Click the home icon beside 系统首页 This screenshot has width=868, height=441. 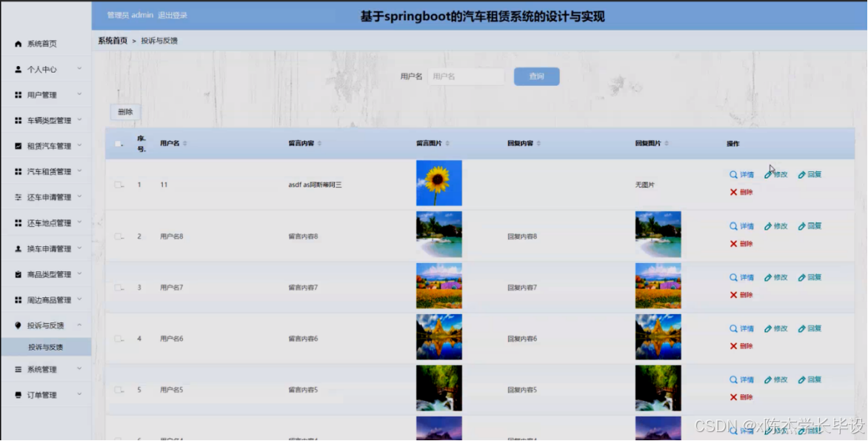click(19, 44)
